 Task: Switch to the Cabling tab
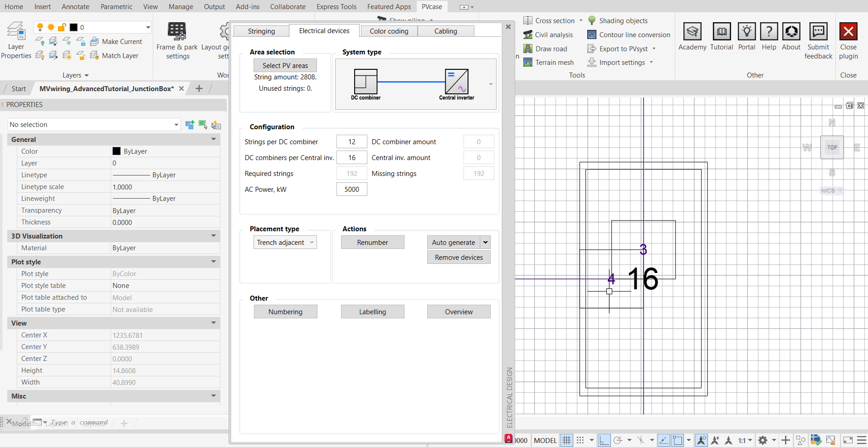click(x=446, y=31)
